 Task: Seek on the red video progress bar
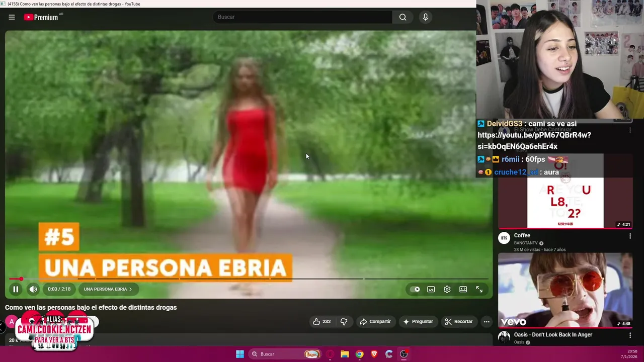[249, 279]
